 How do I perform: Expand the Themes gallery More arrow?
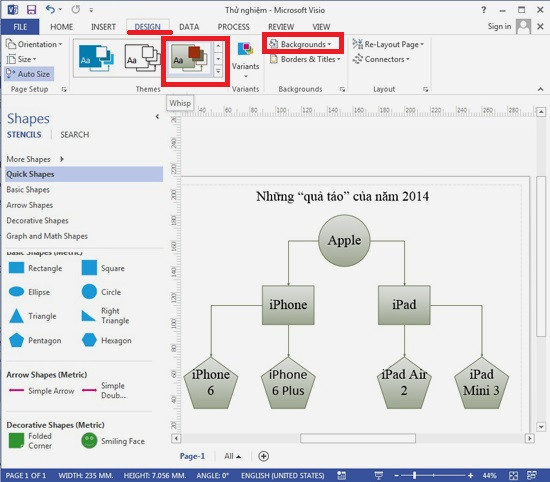(x=218, y=72)
